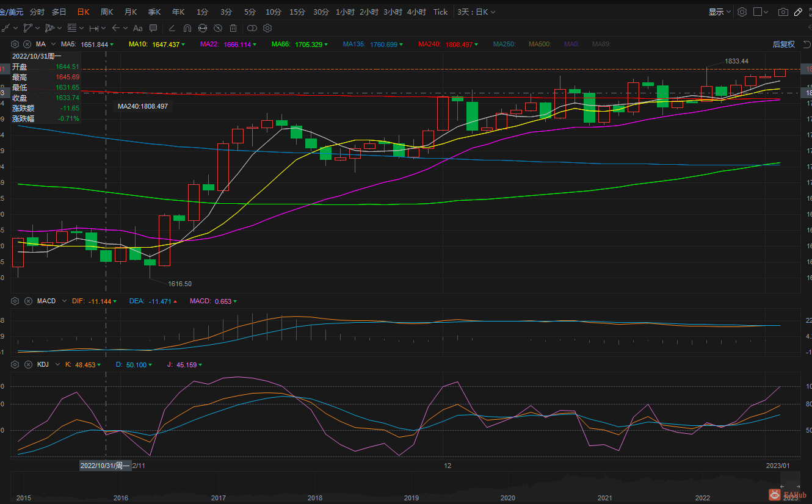Switch to 多日 multi-day chart
The height and width of the screenshot is (504, 812).
pos(59,12)
